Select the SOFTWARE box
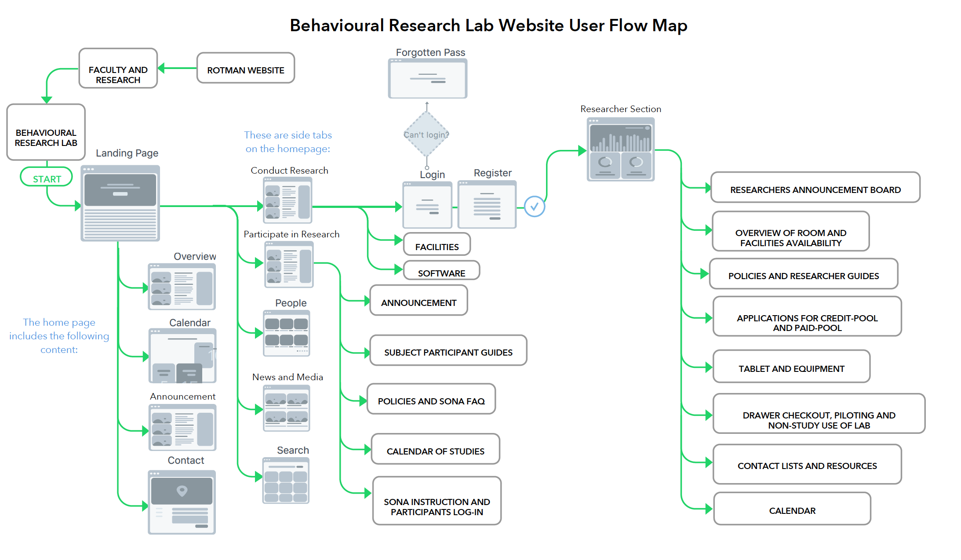961x560 pixels. point(442,270)
